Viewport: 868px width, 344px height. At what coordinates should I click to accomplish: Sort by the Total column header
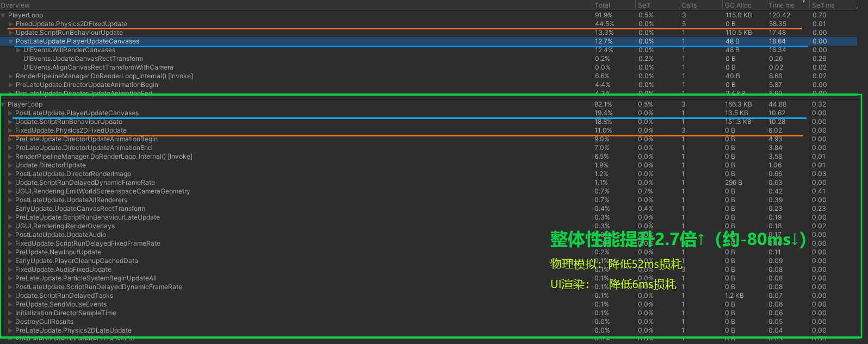[x=613, y=5]
